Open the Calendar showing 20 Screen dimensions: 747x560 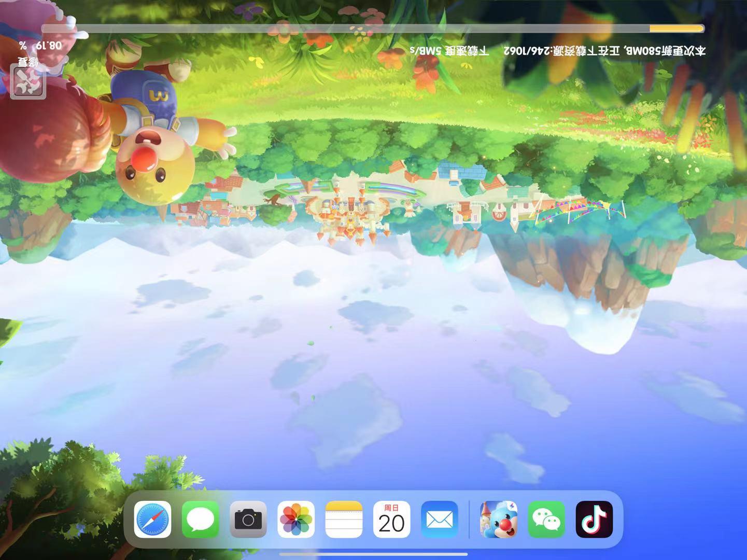391,519
